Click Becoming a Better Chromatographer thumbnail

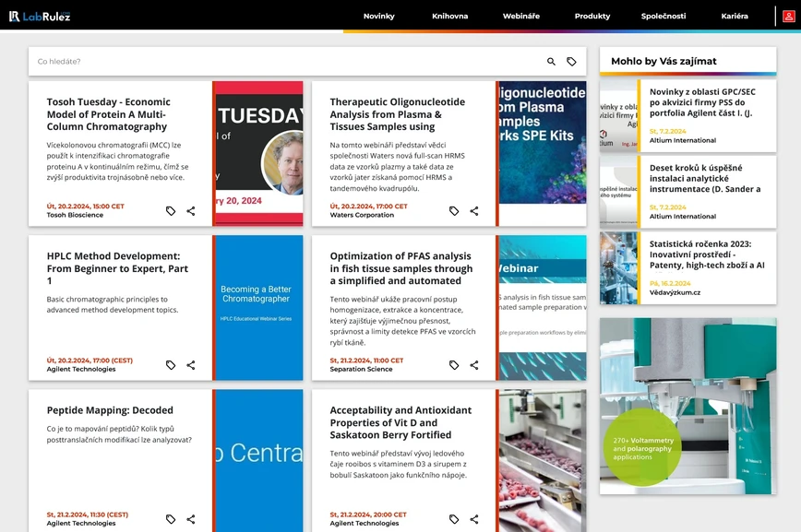click(x=258, y=307)
